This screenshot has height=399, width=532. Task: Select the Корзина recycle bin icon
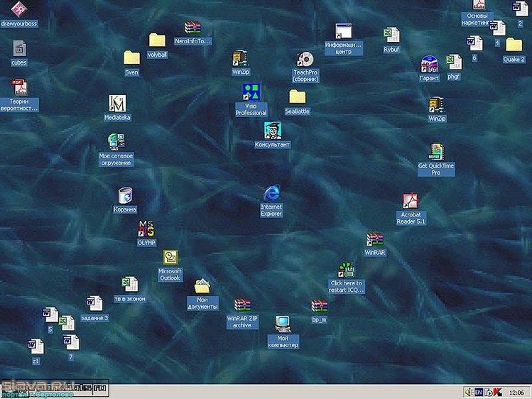pyautogui.click(x=125, y=195)
